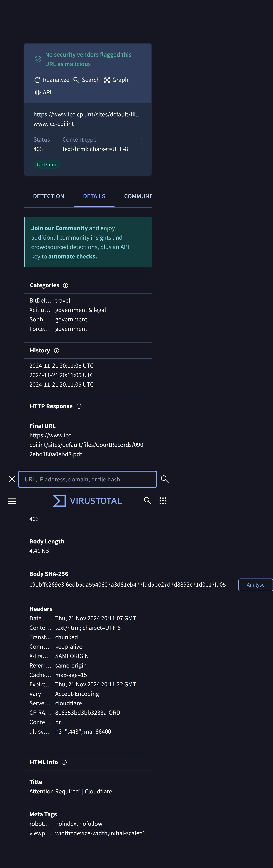Viewport: 273px width, 868px height.
Task: Open the hamburger menu icon
Action: coord(12,501)
